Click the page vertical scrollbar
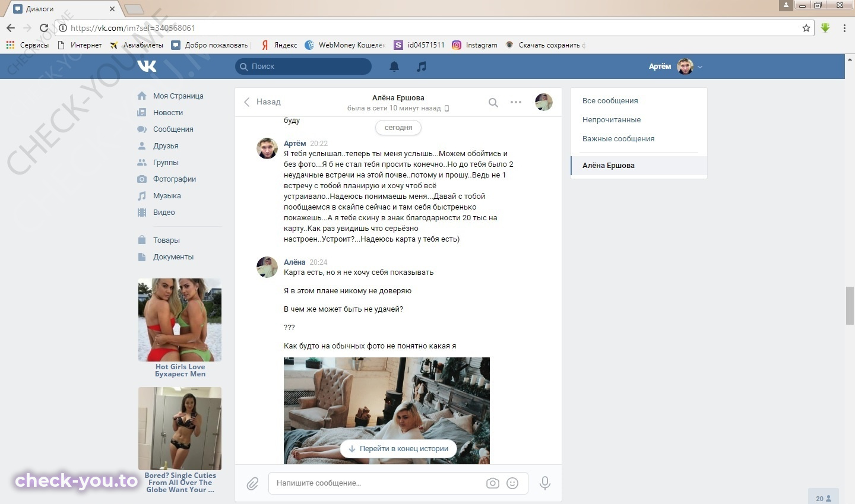The height and width of the screenshot is (504, 855). click(x=850, y=306)
